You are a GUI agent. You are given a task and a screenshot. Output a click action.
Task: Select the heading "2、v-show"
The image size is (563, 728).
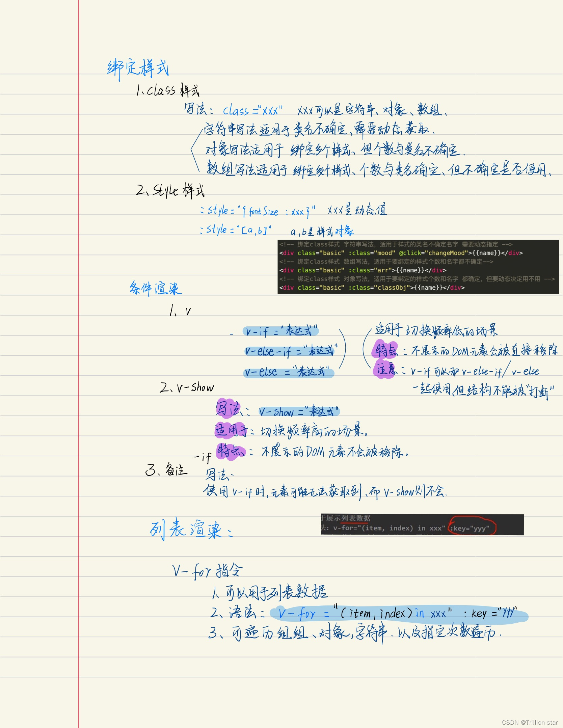click(187, 387)
